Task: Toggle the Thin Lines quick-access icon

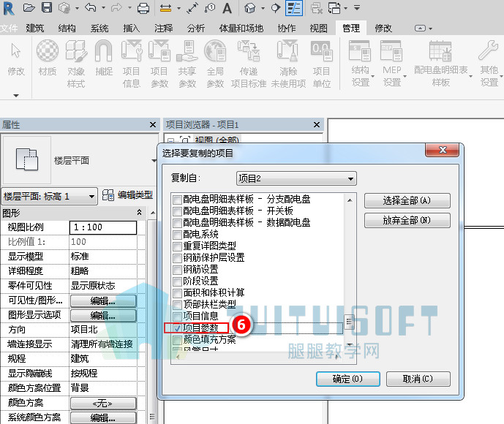Action: point(294,8)
